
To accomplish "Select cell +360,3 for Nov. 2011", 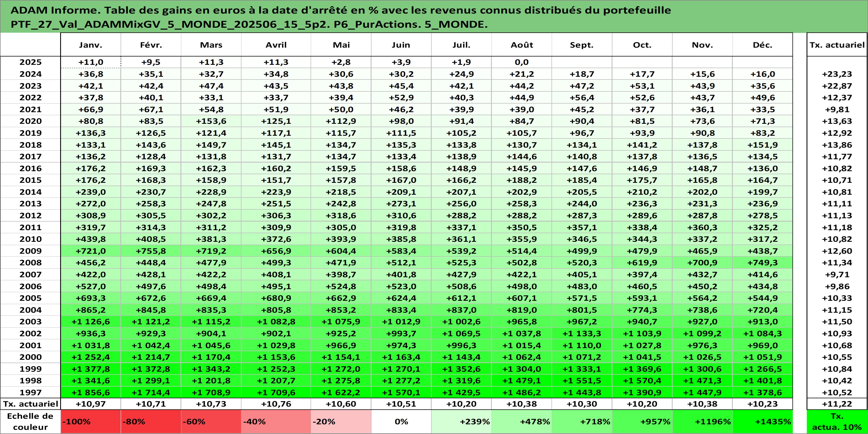I will click(x=702, y=227).
